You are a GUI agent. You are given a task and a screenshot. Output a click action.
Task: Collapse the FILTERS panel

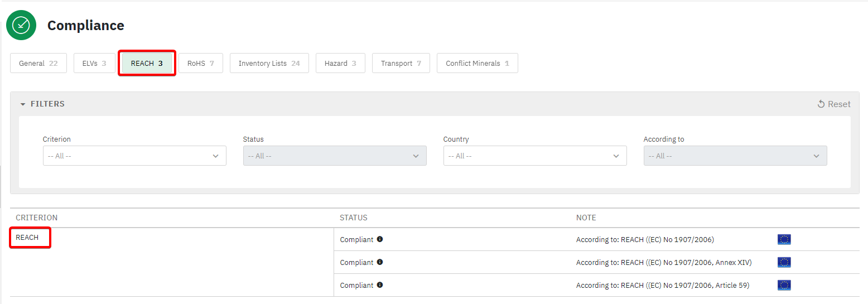point(42,104)
